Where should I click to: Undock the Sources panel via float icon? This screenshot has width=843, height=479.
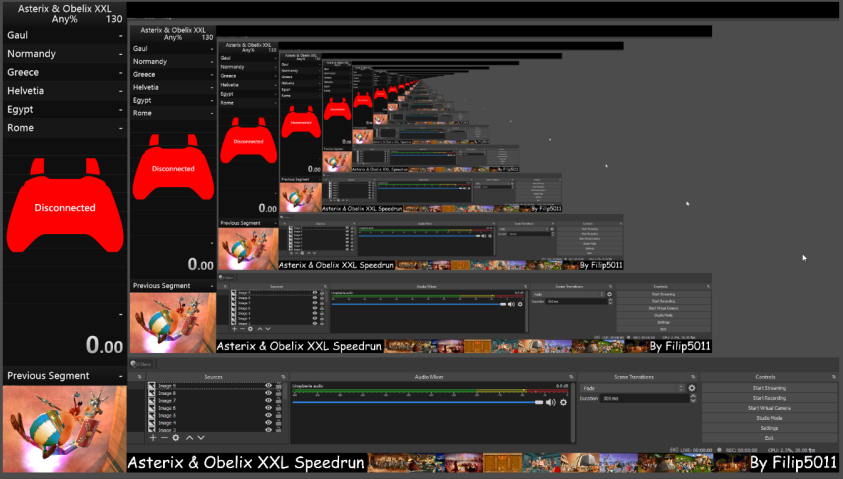click(x=283, y=377)
